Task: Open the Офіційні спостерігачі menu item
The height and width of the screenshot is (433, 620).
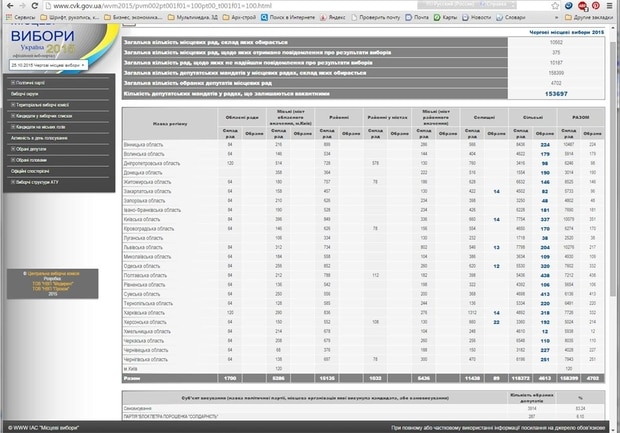Action: click(32, 172)
